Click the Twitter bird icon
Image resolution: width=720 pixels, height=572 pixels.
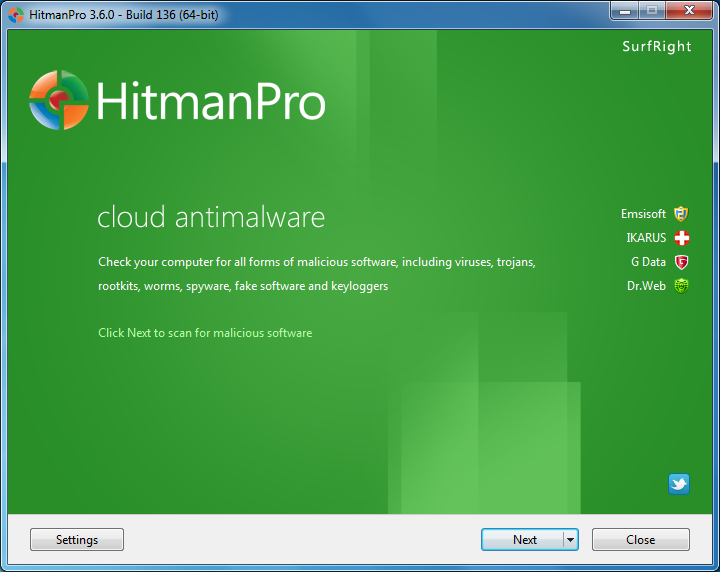click(x=679, y=484)
